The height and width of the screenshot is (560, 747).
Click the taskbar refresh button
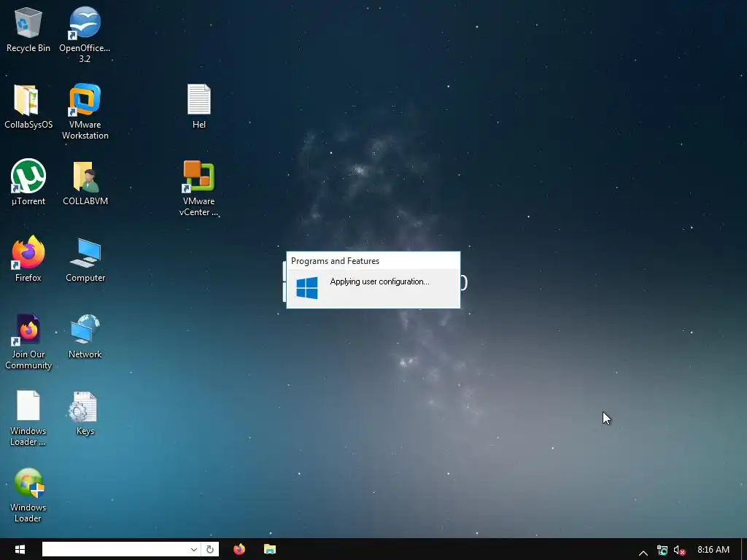(x=210, y=550)
